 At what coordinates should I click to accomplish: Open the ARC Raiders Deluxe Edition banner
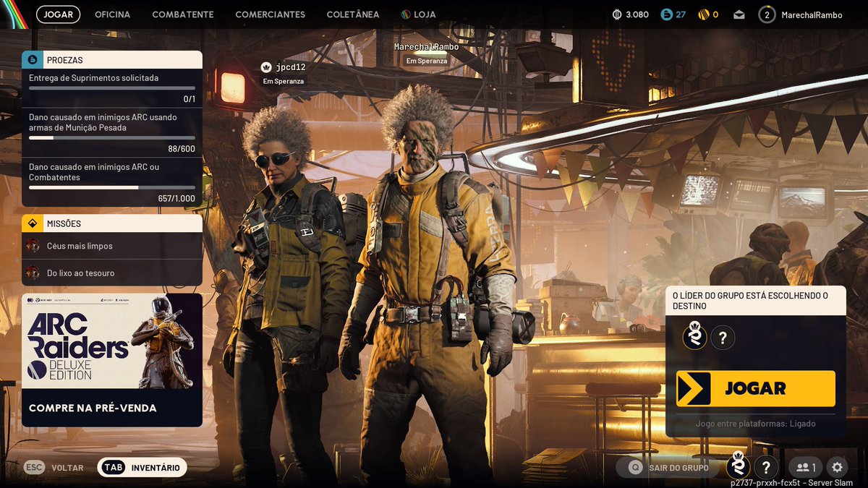coord(112,341)
